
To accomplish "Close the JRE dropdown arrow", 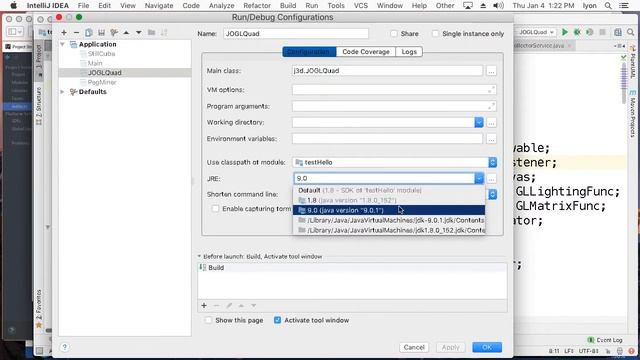I will coord(479,178).
